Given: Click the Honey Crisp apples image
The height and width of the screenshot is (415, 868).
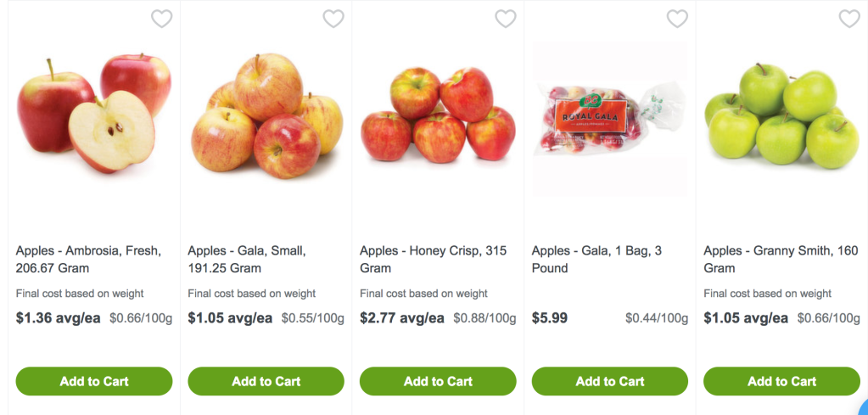Looking at the screenshot, I should [438, 116].
